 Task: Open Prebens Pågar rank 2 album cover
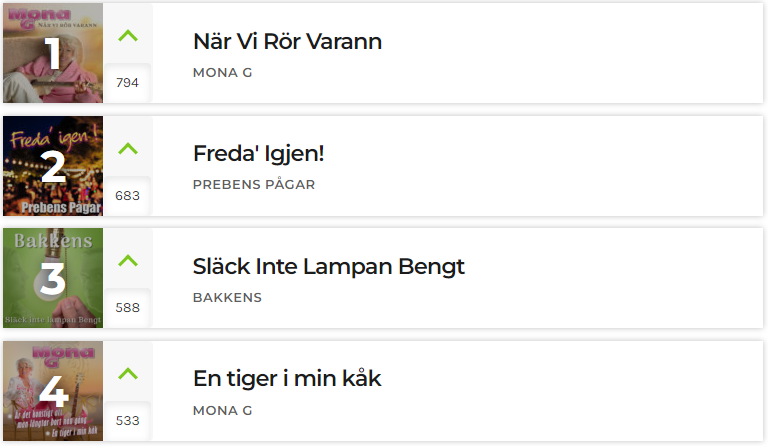click(x=53, y=166)
